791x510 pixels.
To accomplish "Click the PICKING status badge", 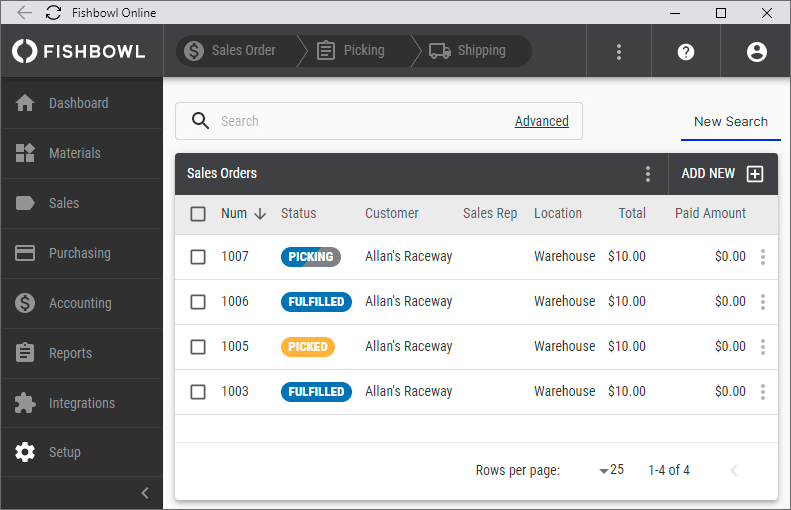I will [x=311, y=257].
